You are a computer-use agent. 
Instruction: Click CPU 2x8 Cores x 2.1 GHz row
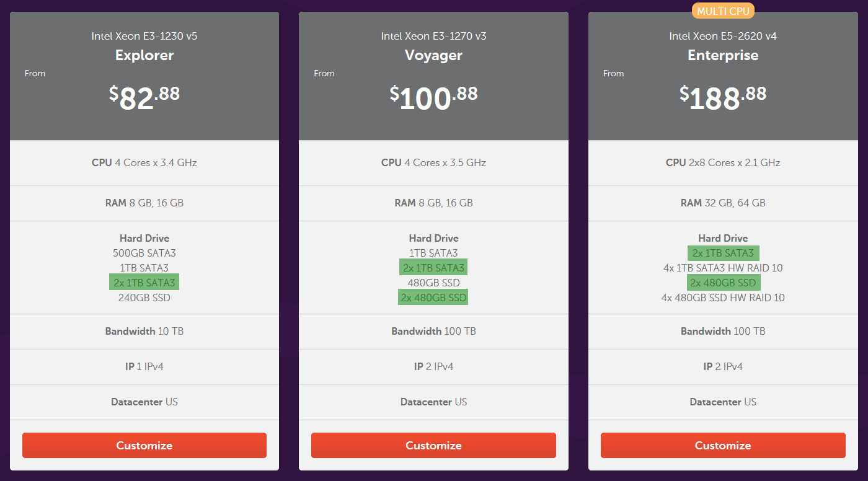point(723,162)
